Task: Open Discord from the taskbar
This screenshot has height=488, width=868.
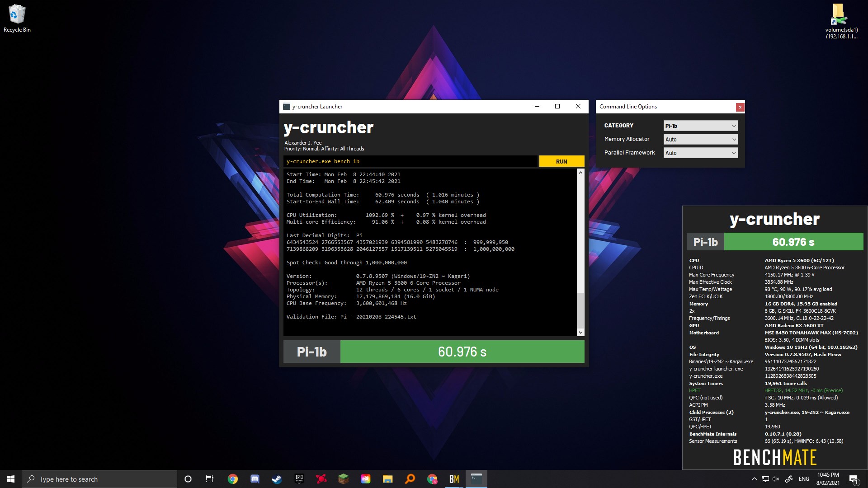Action: click(x=255, y=479)
